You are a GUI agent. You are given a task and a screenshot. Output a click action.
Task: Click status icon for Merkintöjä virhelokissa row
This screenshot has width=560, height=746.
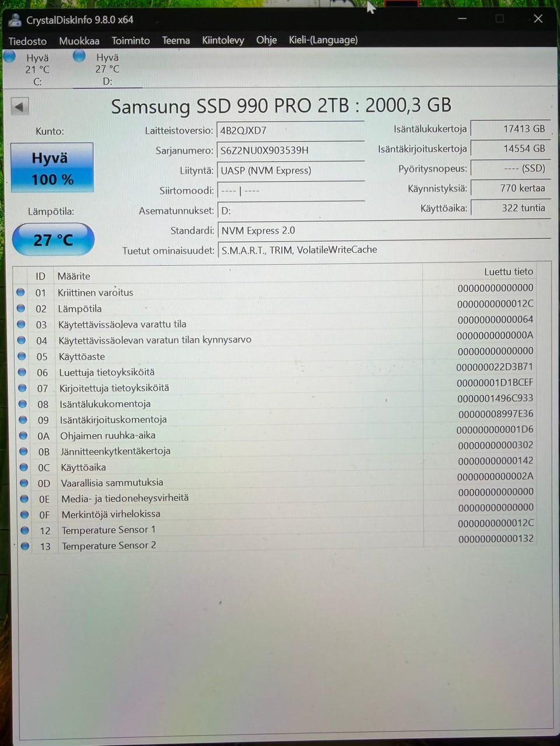click(x=24, y=514)
